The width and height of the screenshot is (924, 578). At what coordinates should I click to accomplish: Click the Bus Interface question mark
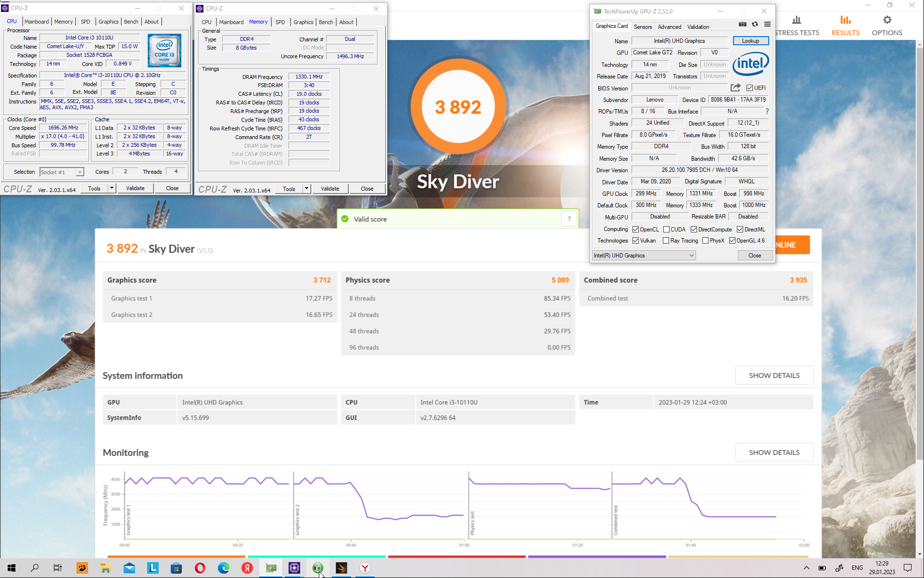pyautogui.click(x=767, y=111)
